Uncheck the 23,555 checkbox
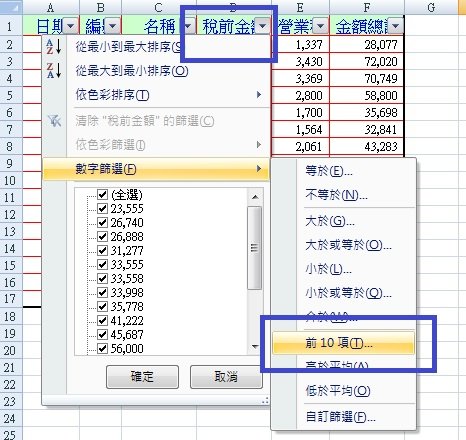This screenshot has height=440, width=466. tap(102, 208)
